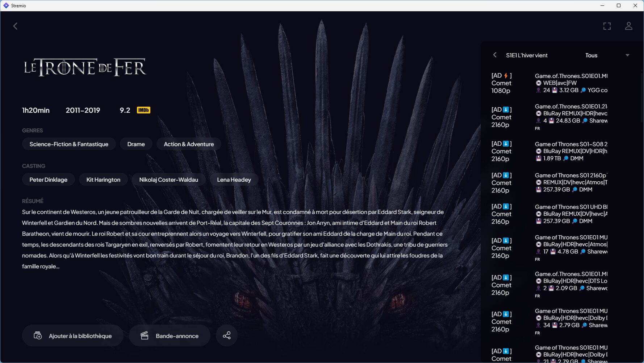Image resolution: width=644 pixels, height=363 pixels.
Task: Open the 'Nikolaj Coster-Waldau' cast chip
Action: point(168,180)
